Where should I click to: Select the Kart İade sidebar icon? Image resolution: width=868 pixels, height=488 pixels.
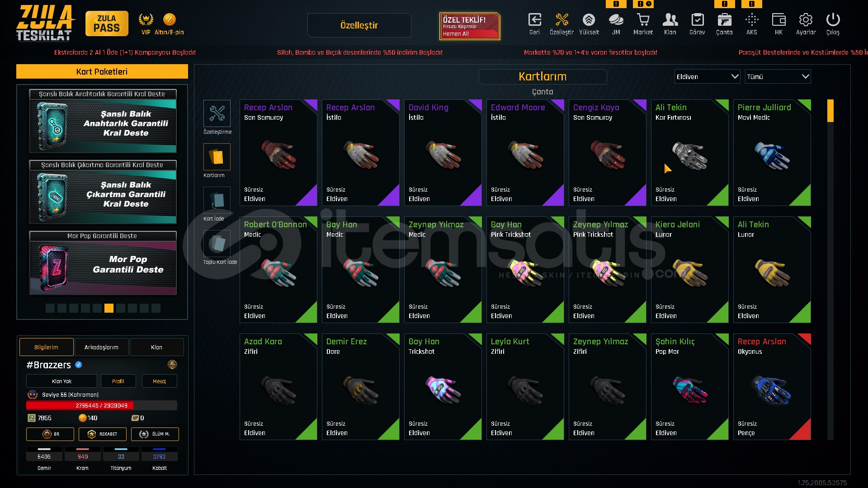tap(217, 200)
